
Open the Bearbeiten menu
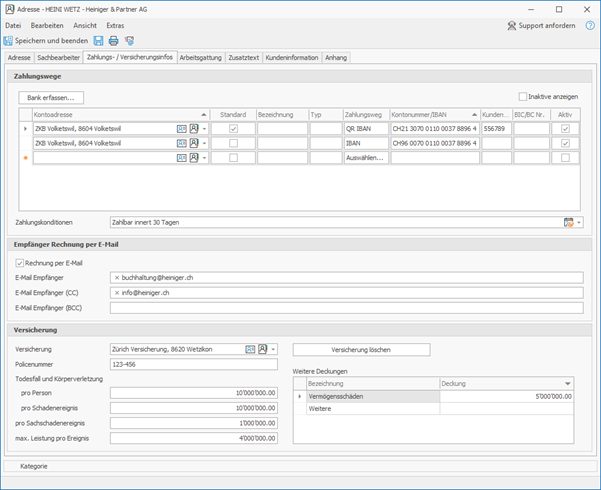coord(47,26)
